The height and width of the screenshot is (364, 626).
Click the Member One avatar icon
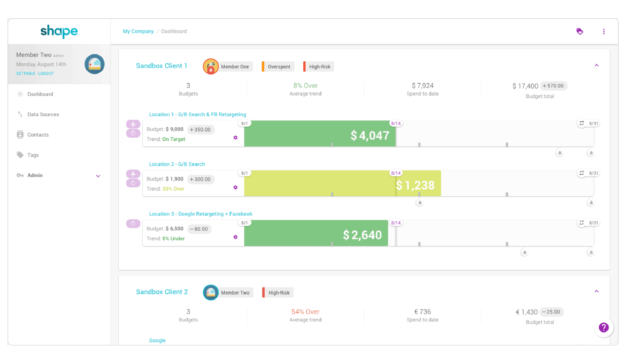pos(210,66)
